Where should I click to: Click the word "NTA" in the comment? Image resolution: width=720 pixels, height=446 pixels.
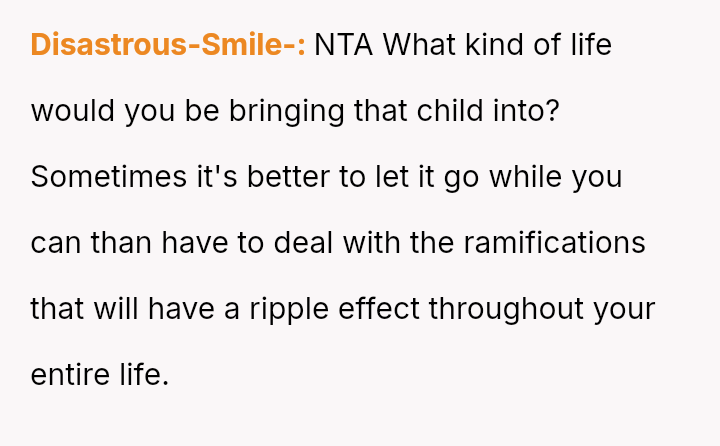348,45
